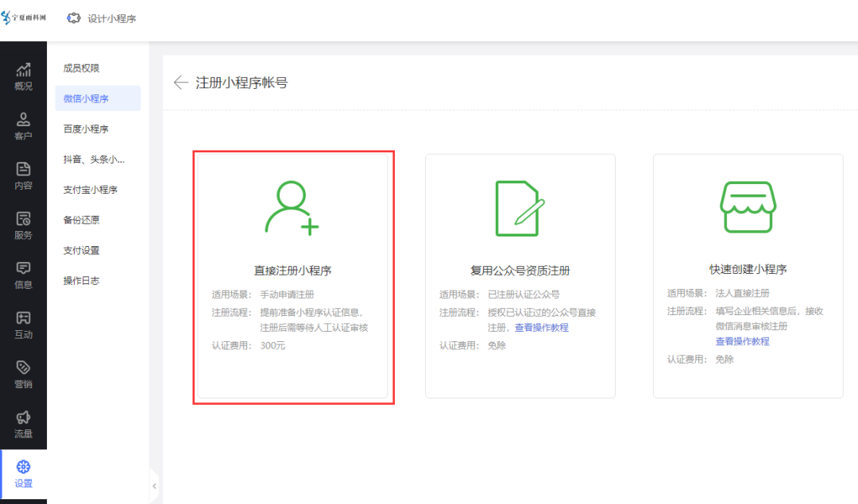Click 手动申请注册 scenario text
This screenshot has height=504, width=858.
pyautogui.click(x=287, y=294)
